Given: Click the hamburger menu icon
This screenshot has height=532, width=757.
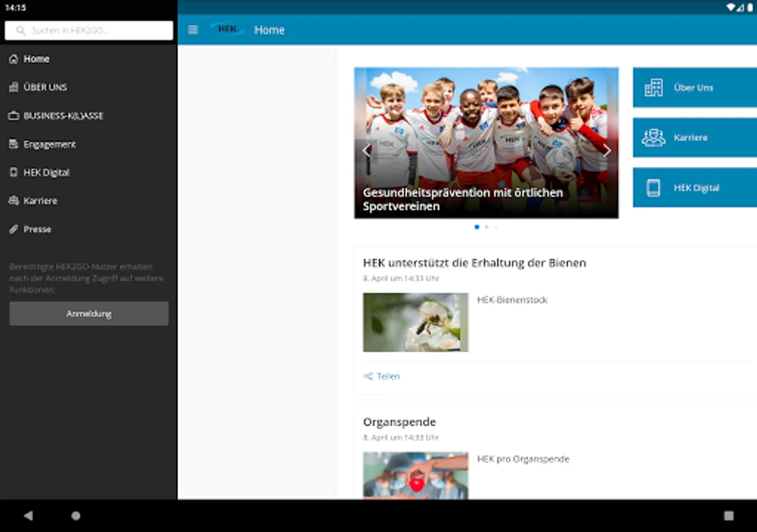Looking at the screenshot, I should point(193,30).
